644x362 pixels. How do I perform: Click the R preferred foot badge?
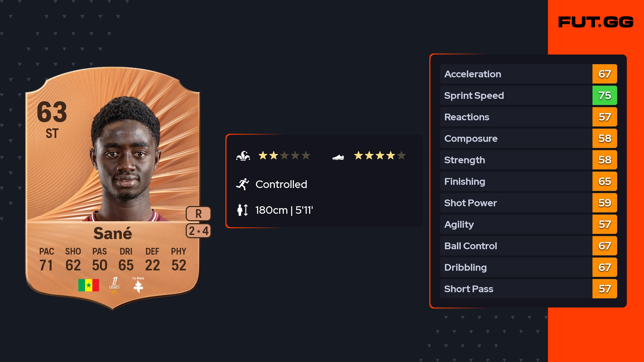click(x=198, y=214)
